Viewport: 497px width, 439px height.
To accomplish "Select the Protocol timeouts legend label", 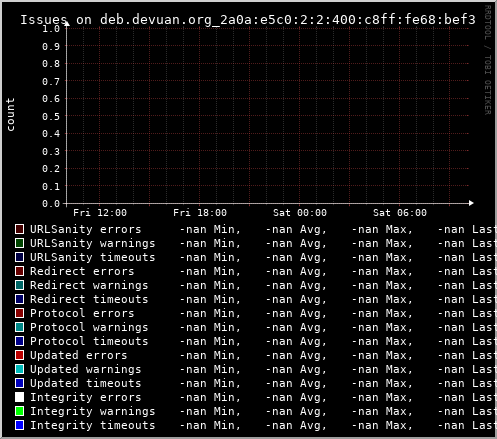I will 89,341.
